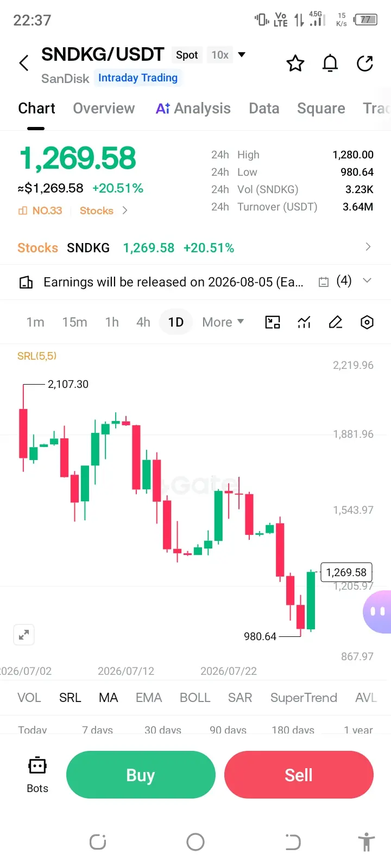Expand the More timeframes dropdown

tap(223, 322)
